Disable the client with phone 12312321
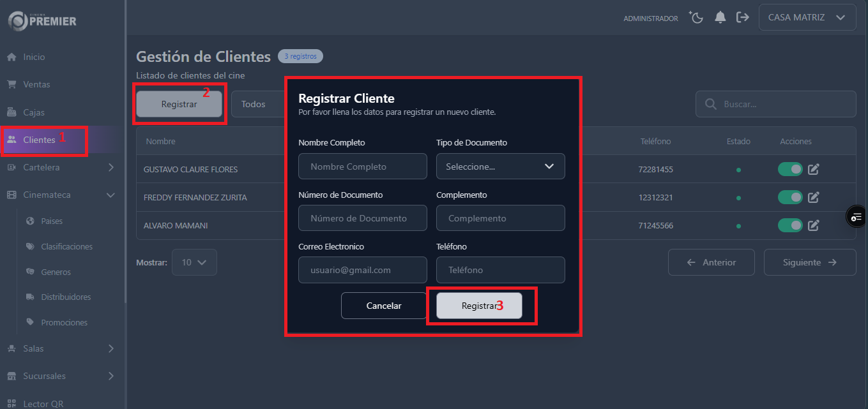 (790, 197)
